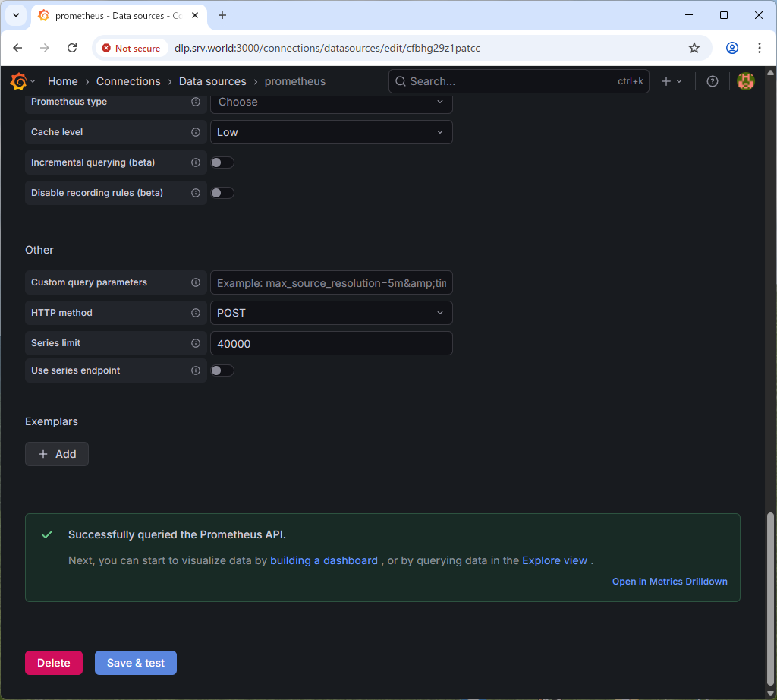This screenshot has height=700, width=777.
Task: Open Chrome three-dot menu
Action: tap(759, 48)
